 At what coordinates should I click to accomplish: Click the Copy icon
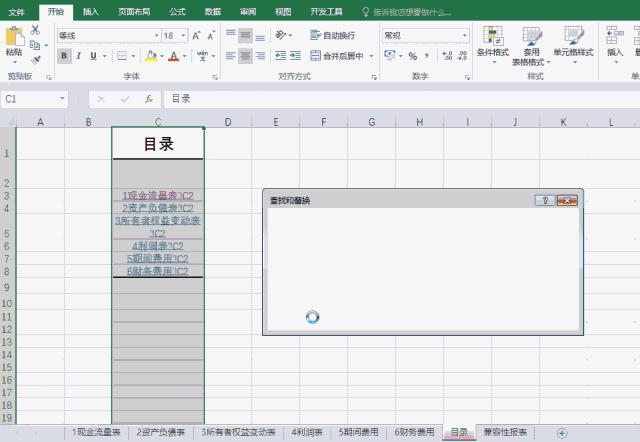tap(35, 45)
